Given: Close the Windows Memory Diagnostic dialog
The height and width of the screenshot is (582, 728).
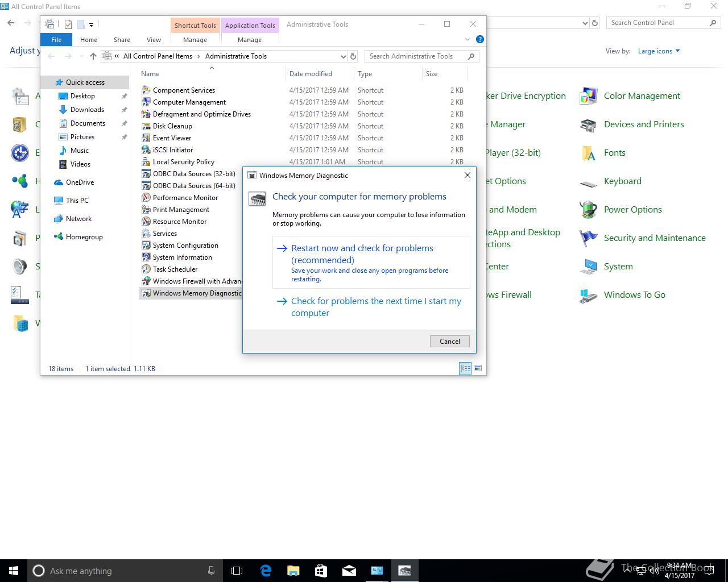Looking at the screenshot, I should (468, 175).
